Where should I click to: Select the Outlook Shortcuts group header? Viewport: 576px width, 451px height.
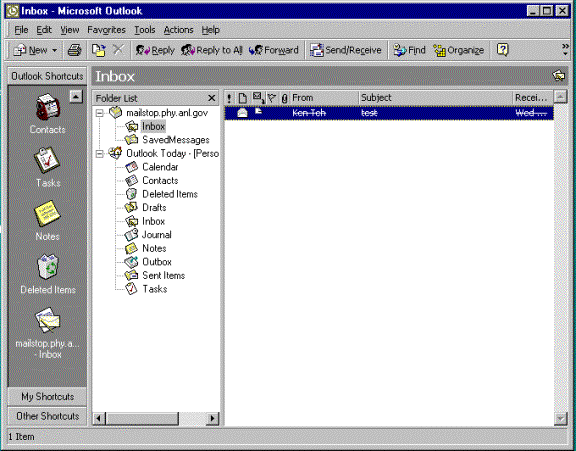pyautogui.click(x=47, y=76)
